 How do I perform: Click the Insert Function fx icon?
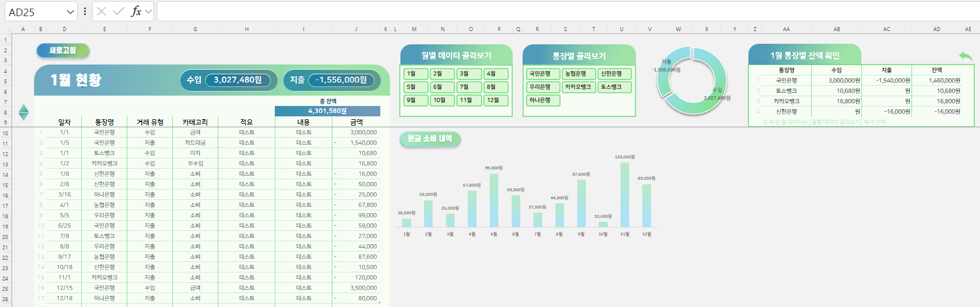pos(136,12)
